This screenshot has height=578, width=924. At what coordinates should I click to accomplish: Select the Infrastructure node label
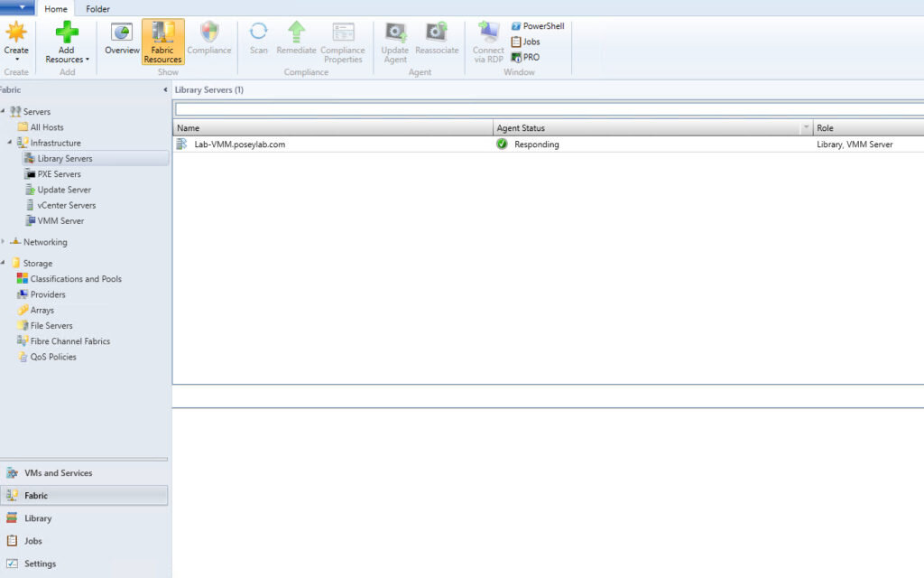(55, 143)
